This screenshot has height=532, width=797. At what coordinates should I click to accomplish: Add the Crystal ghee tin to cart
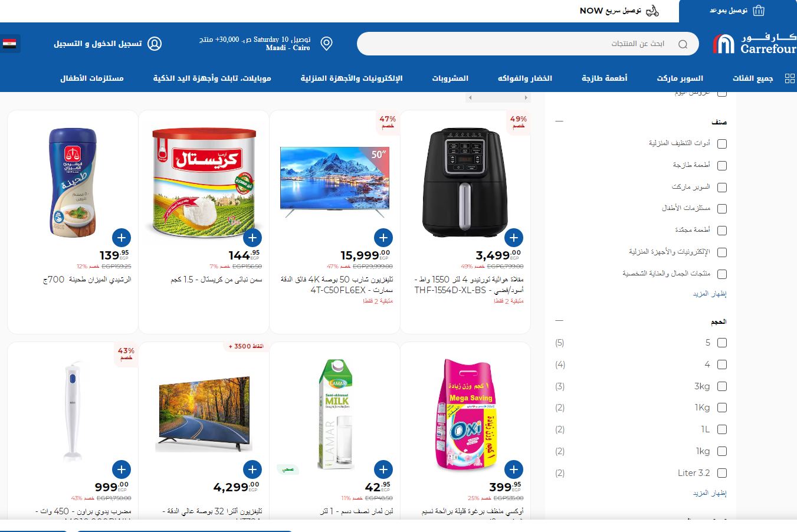(252, 238)
